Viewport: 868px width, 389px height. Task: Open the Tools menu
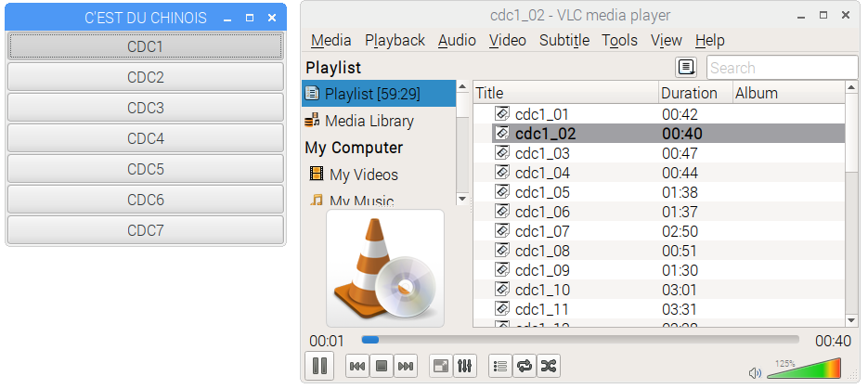tap(619, 41)
